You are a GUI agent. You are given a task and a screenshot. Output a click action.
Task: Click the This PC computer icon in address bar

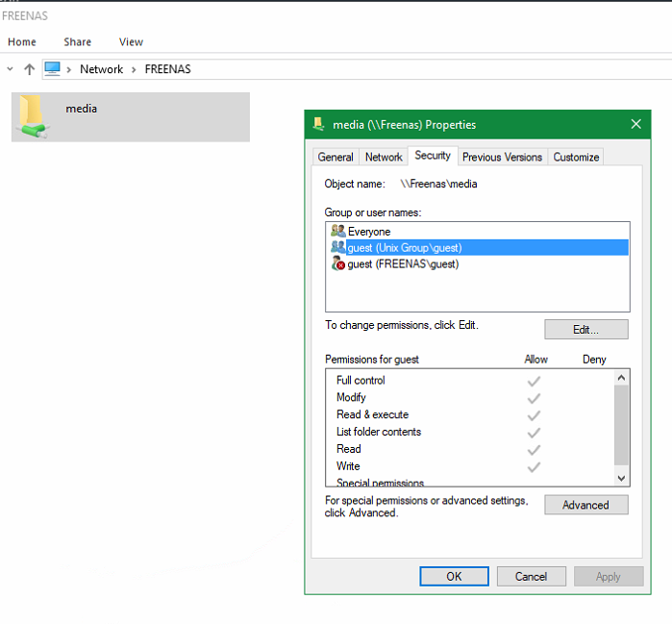[x=52, y=68]
